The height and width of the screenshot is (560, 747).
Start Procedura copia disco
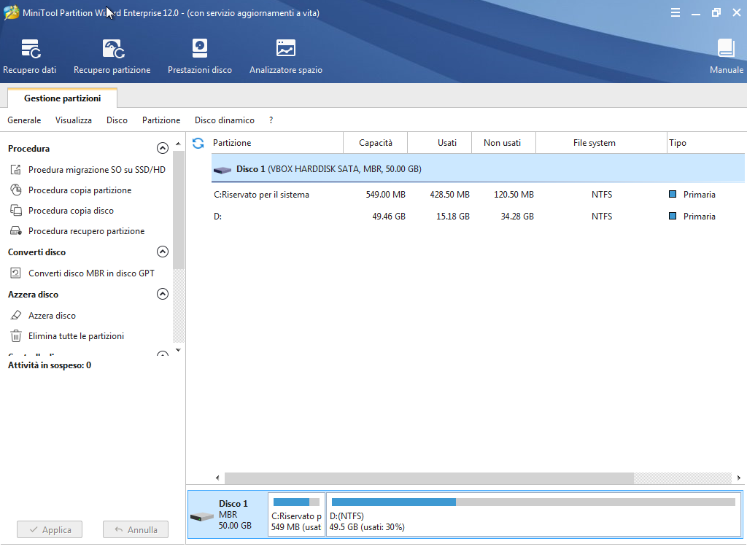pos(71,211)
